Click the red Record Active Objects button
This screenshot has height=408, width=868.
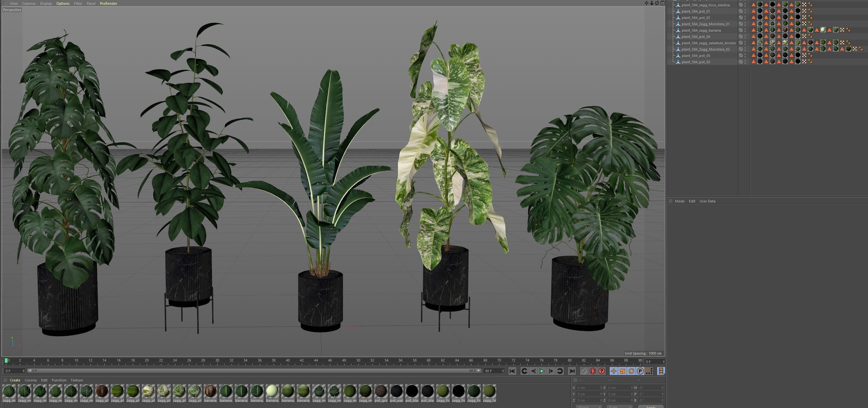tap(593, 371)
